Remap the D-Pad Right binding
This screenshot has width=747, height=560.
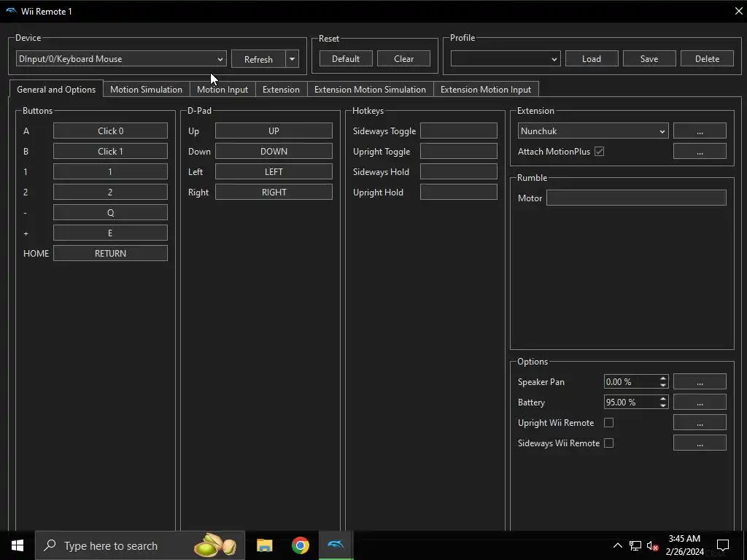[x=274, y=192]
